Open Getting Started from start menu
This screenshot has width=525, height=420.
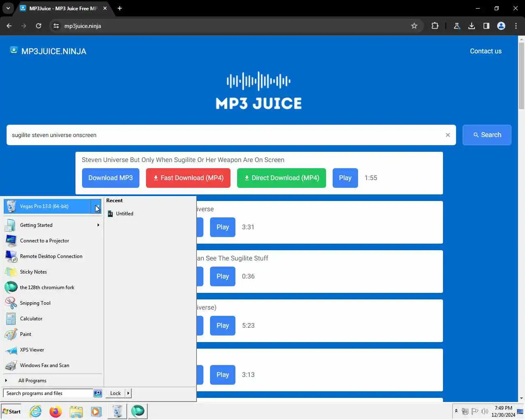click(52, 225)
